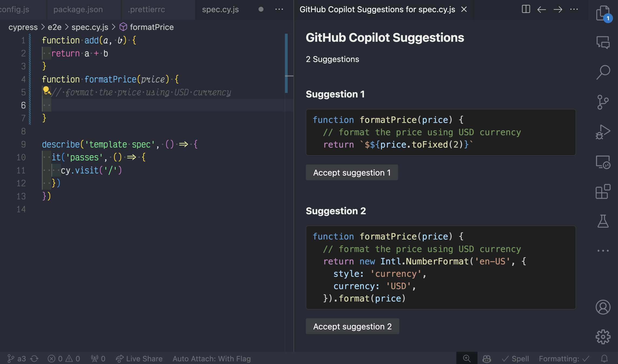
Task: Click Accept suggestion 1 button
Action: pyautogui.click(x=351, y=173)
